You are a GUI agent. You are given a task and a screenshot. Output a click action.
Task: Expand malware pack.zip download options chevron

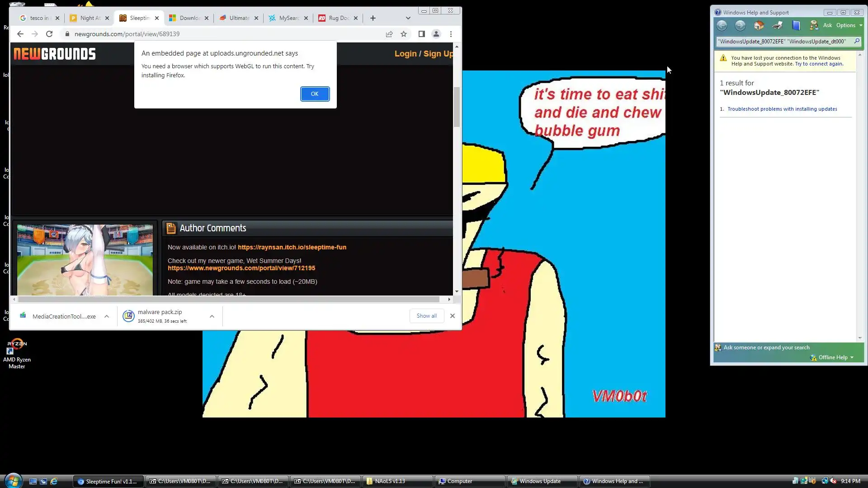212,316
